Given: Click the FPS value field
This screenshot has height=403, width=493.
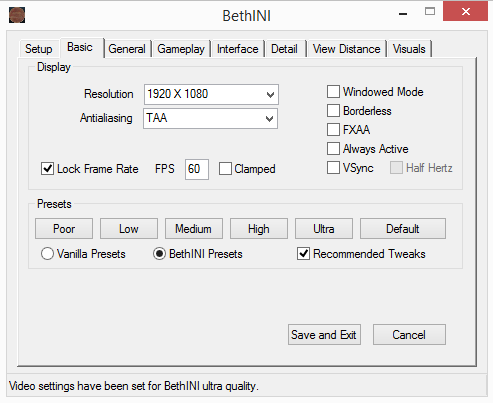Looking at the screenshot, I should pyautogui.click(x=197, y=169).
